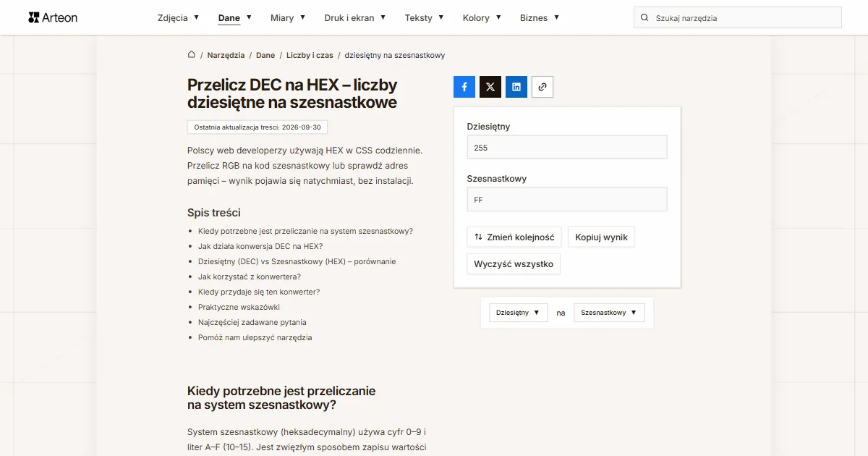This screenshot has width=868, height=456.
Task: Click the Kopiuj wynik button
Action: (601, 237)
